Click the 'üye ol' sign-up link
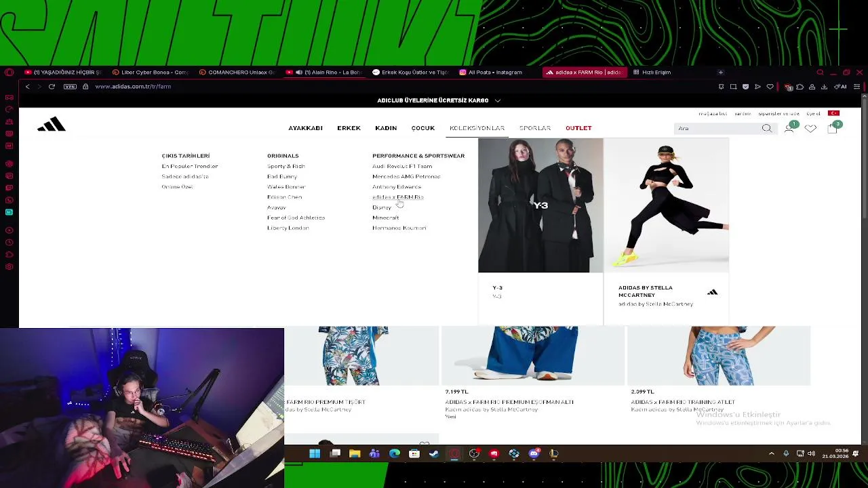 point(813,114)
